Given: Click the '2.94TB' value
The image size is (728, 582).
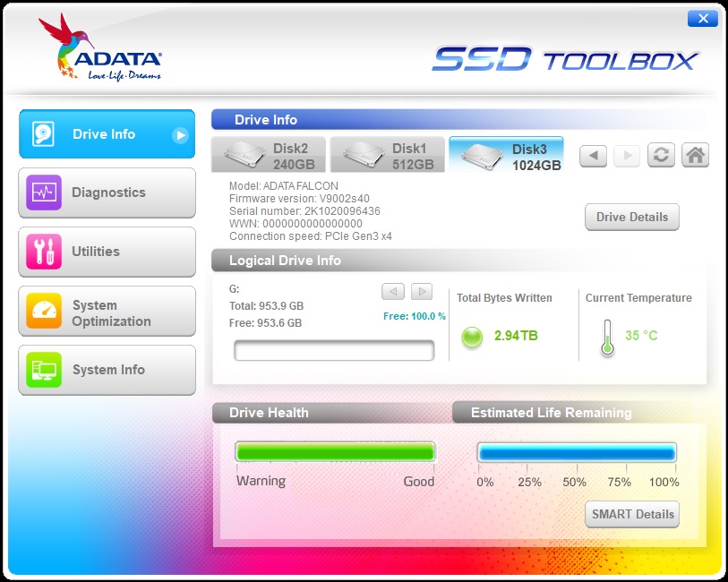Looking at the screenshot, I should 516,336.
